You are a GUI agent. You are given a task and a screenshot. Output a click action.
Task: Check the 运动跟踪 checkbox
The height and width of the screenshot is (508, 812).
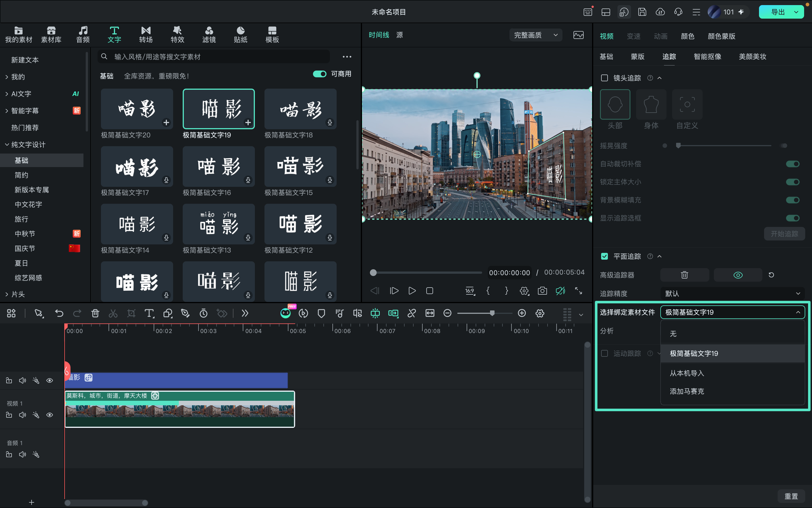(x=604, y=353)
